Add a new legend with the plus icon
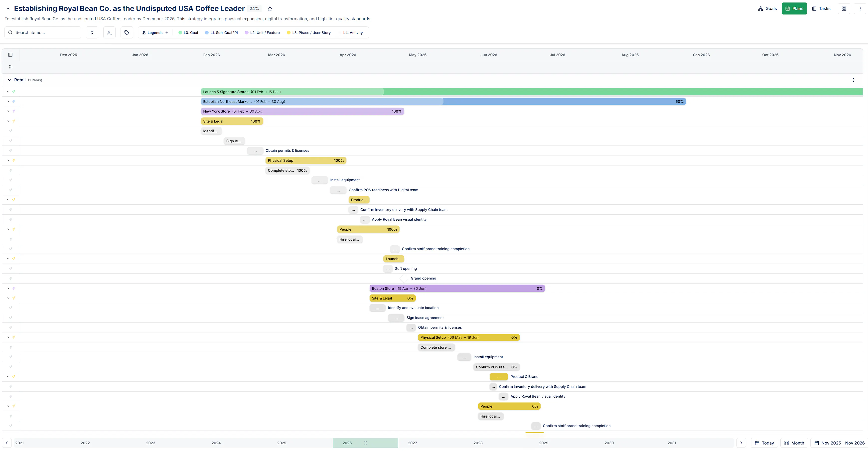 166,33
